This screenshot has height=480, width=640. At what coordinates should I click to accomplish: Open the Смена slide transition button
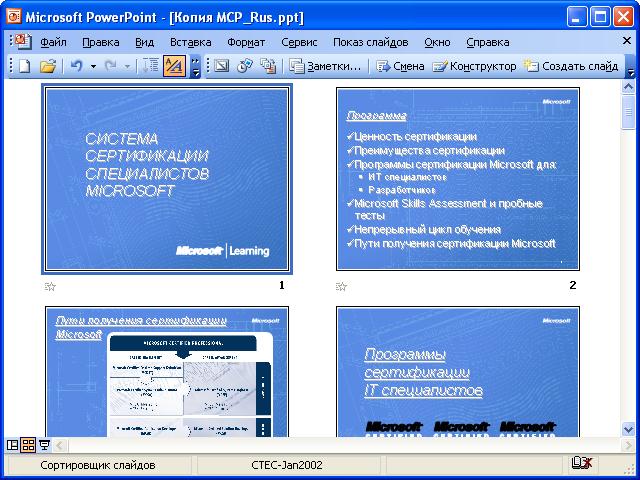click(400, 66)
